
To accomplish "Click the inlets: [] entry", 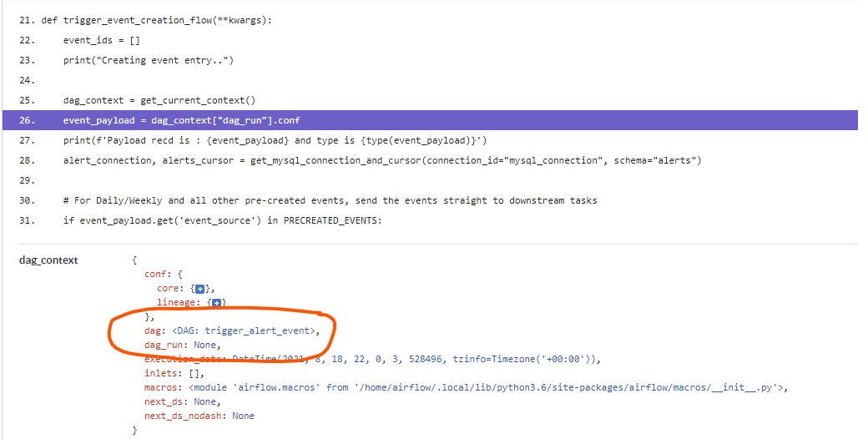I will point(174,373).
